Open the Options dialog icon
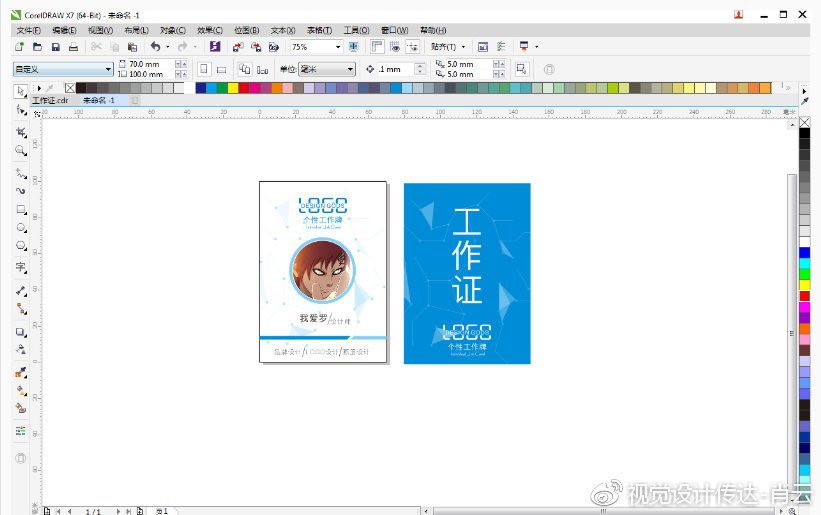821x515 pixels. point(501,47)
